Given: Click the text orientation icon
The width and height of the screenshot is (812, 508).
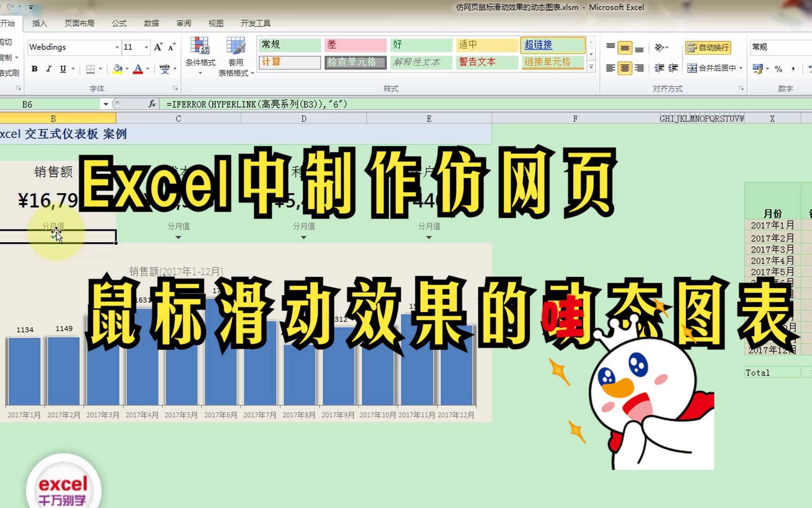Looking at the screenshot, I should (x=659, y=47).
